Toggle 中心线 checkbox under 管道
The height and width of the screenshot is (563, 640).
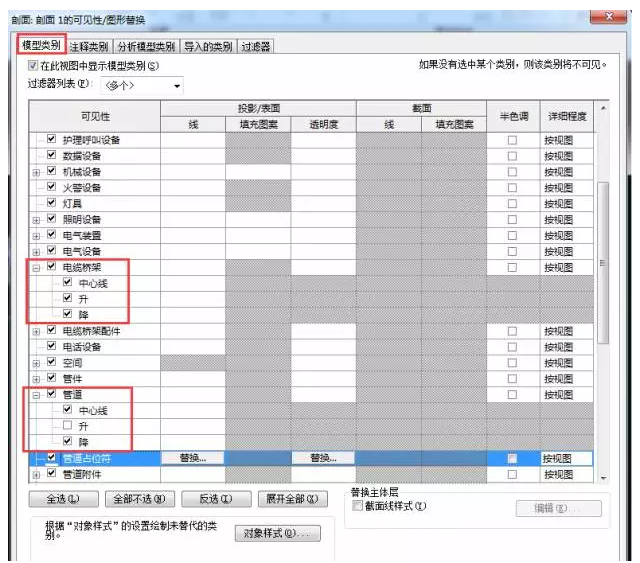pos(68,409)
